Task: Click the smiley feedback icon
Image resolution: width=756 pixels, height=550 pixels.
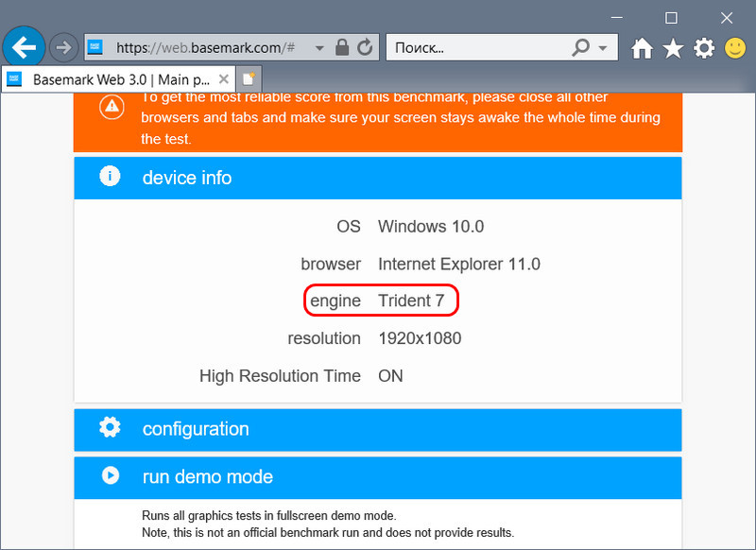Action: (x=735, y=48)
